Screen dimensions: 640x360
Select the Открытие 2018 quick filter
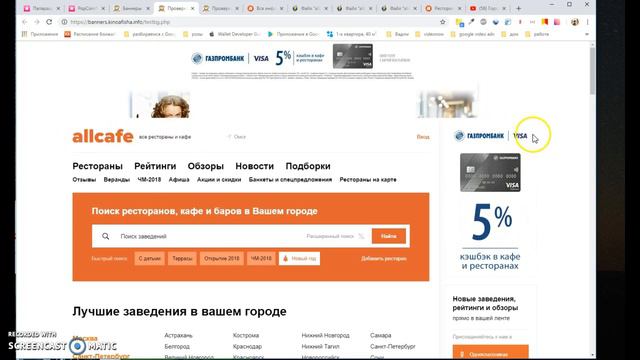click(222, 258)
